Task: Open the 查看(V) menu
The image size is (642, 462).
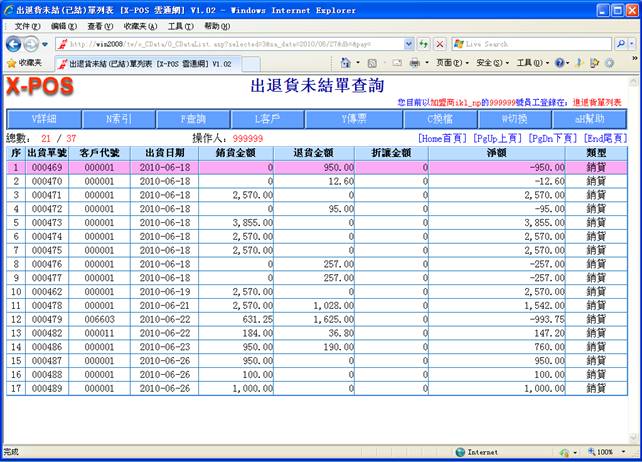Action: 100,26
